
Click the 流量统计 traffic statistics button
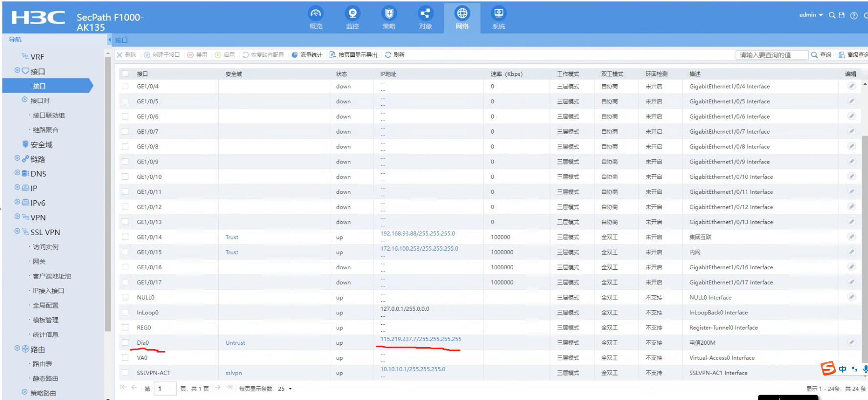pos(307,55)
